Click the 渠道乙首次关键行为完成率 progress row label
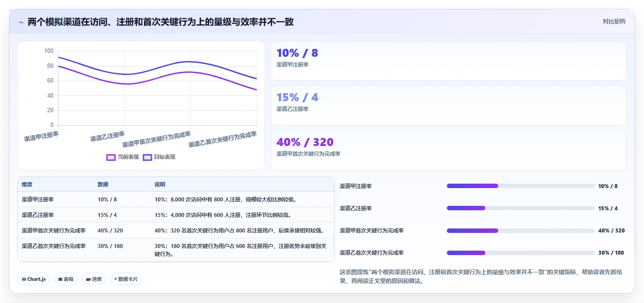Screen dimensions: 644x303 pos(372,253)
